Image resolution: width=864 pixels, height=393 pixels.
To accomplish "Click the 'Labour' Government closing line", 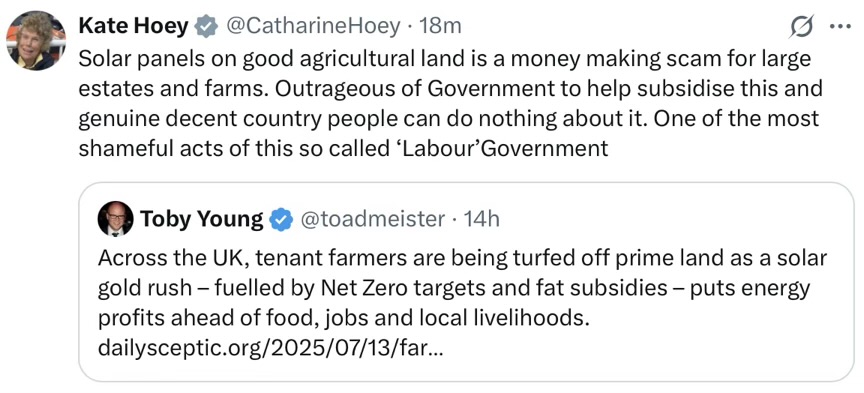I will [343, 148].
